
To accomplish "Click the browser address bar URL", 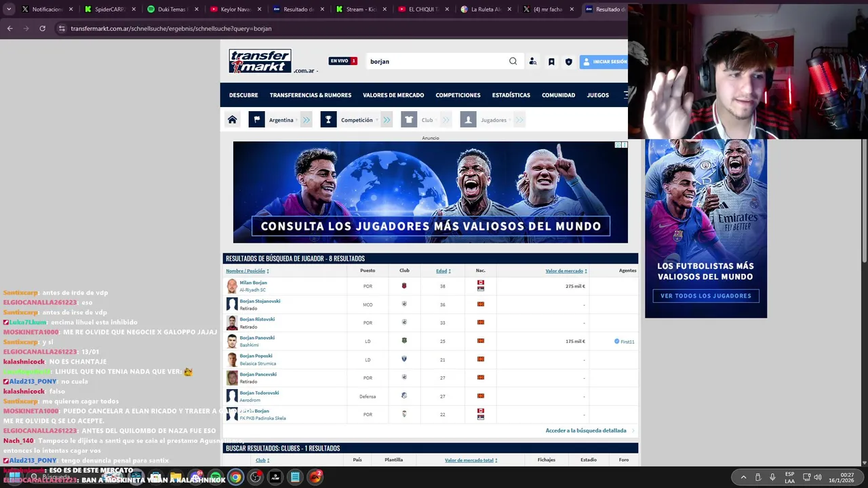I will point(171,28).
